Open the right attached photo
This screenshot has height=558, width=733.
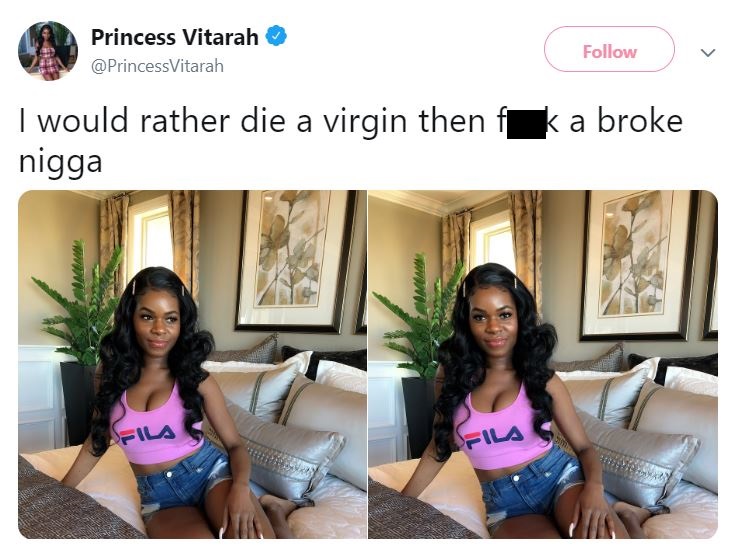(x=543, y=364)
